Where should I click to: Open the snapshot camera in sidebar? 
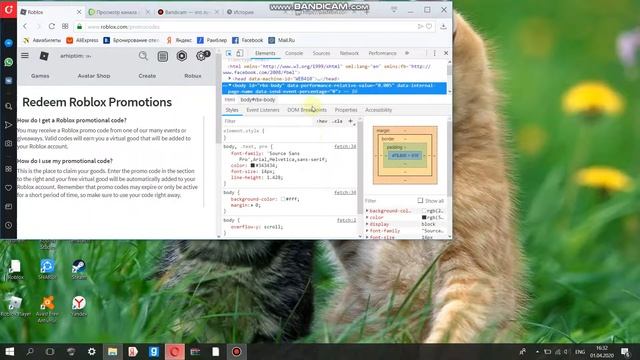pyautogui.click(x=9, y=144)
